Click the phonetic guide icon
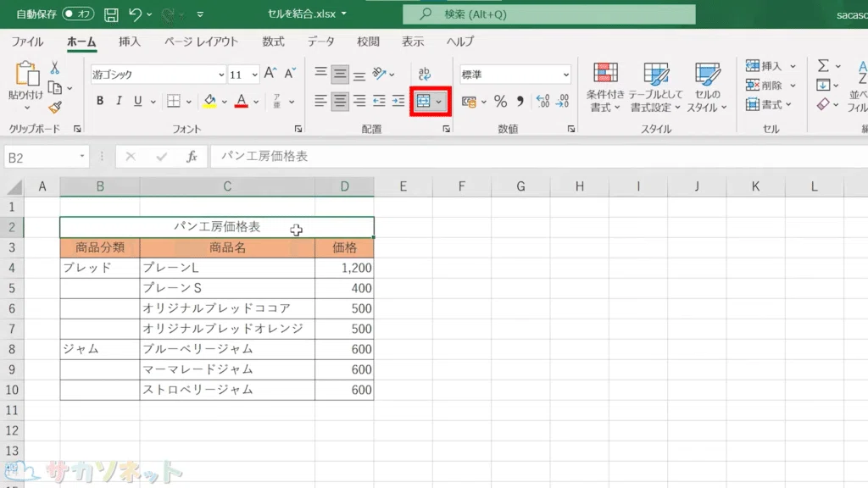The height and width of the screenshot is (488, 868). coord(277,102)
